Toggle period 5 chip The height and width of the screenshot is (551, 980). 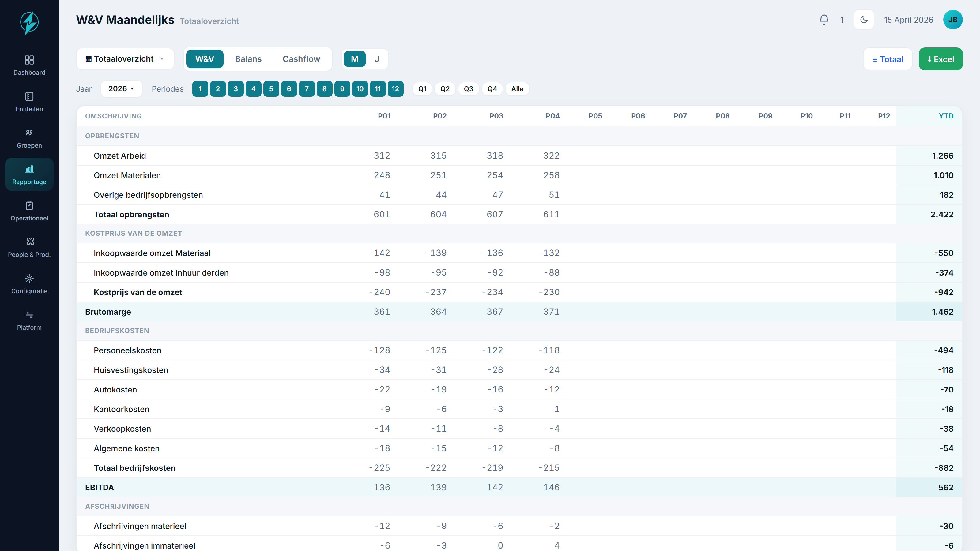tap(271, 89)
